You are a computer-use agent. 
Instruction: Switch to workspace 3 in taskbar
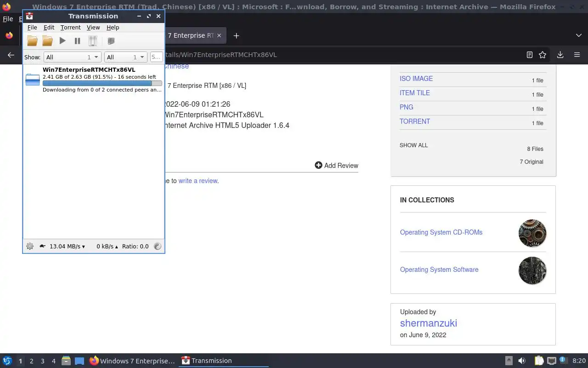(x=42, y=361)
